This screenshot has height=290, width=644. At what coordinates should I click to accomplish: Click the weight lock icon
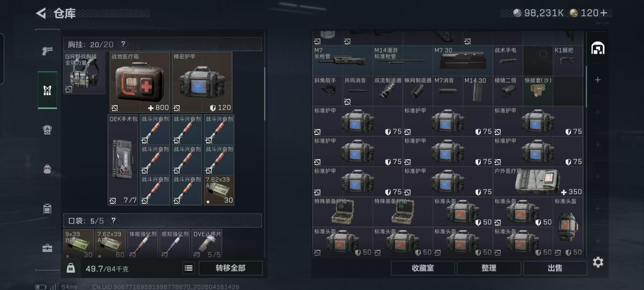click(x=71, y=268)
